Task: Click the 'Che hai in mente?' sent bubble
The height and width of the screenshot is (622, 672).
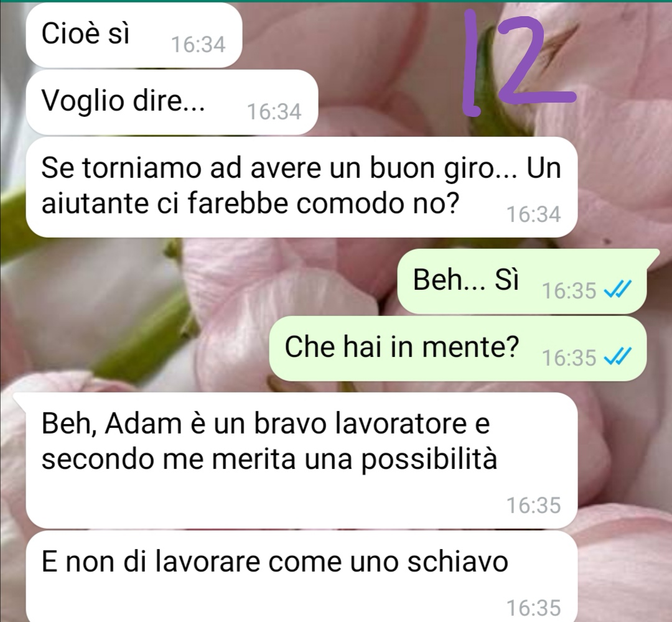Action: pos(458,348)
